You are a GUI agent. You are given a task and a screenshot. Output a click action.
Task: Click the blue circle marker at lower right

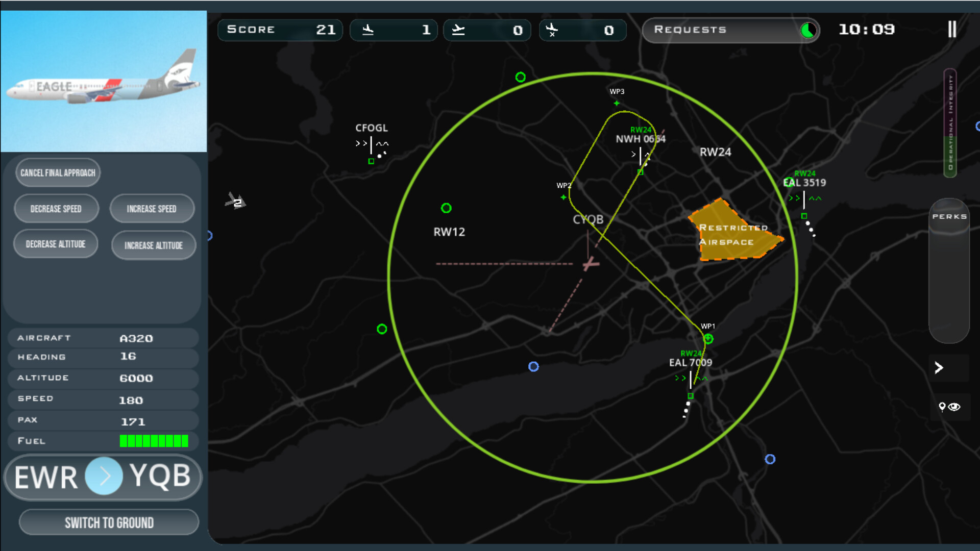point(770,459)
